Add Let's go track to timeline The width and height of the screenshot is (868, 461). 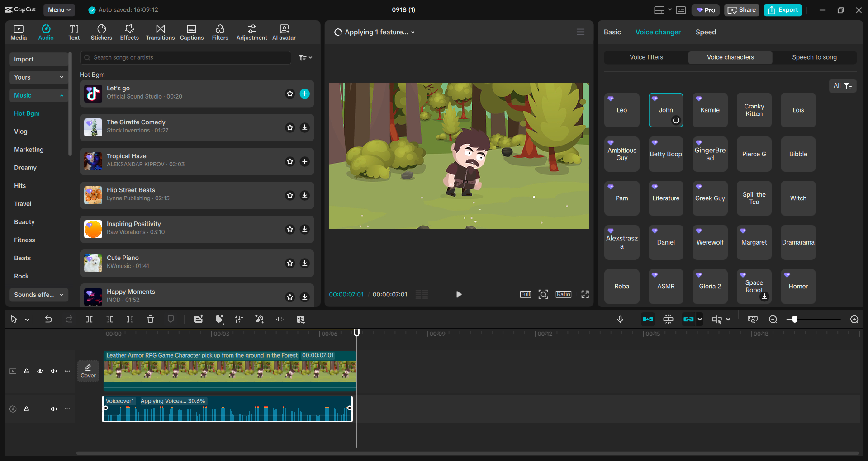coord(305,94)
